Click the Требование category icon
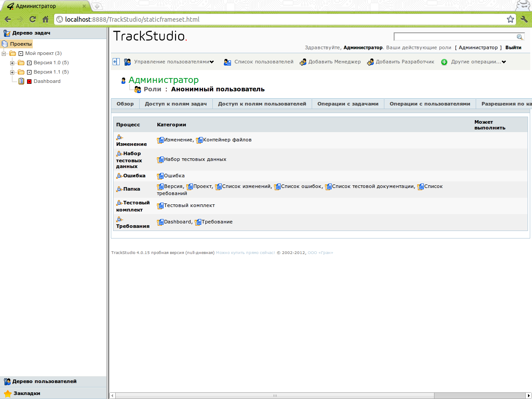Image resolution: width=532 pixels, height=399 pixels. click(198, 222)
